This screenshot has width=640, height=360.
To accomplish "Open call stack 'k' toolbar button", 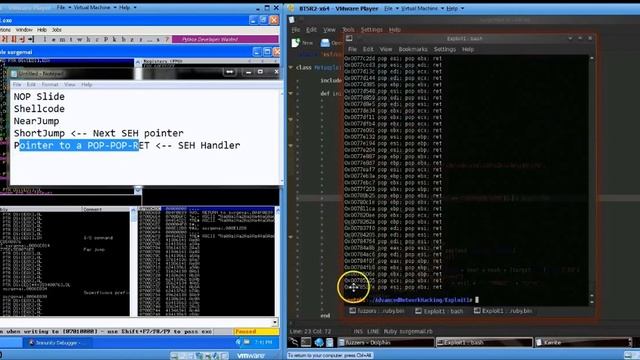I will [x=115, y=39].
